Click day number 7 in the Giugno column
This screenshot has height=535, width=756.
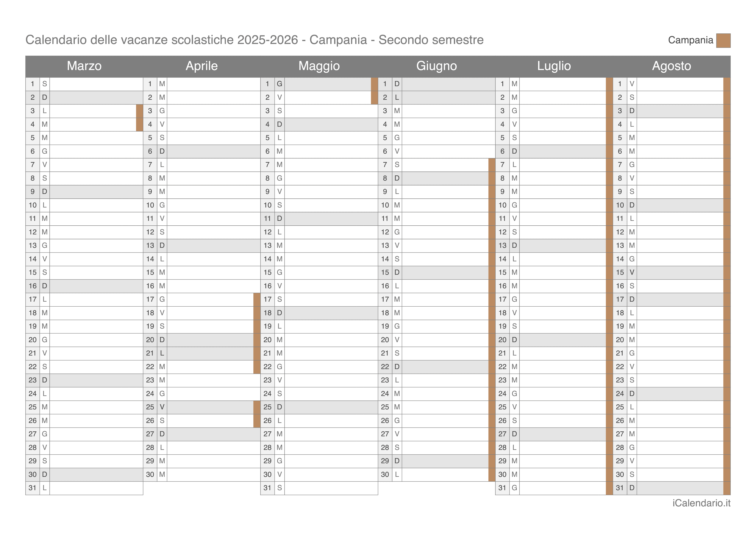coord(385,165)
